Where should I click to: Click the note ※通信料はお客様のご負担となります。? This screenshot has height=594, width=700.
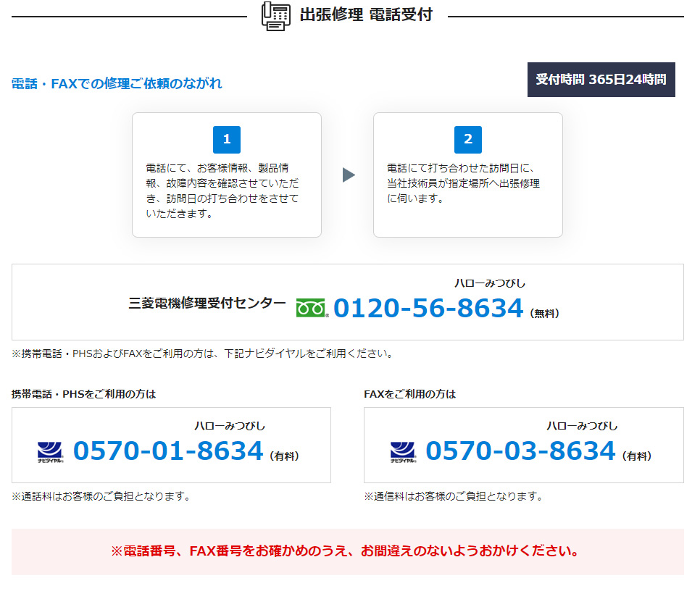[x=454, y=496]
